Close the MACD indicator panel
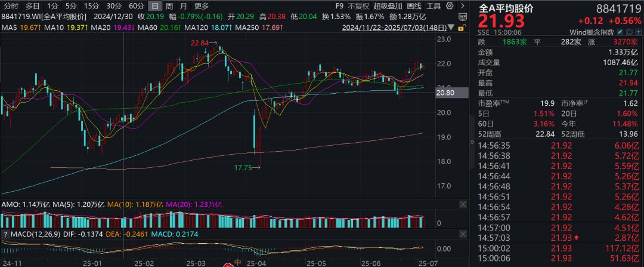The image size is (644, 267). pos(463,234)
